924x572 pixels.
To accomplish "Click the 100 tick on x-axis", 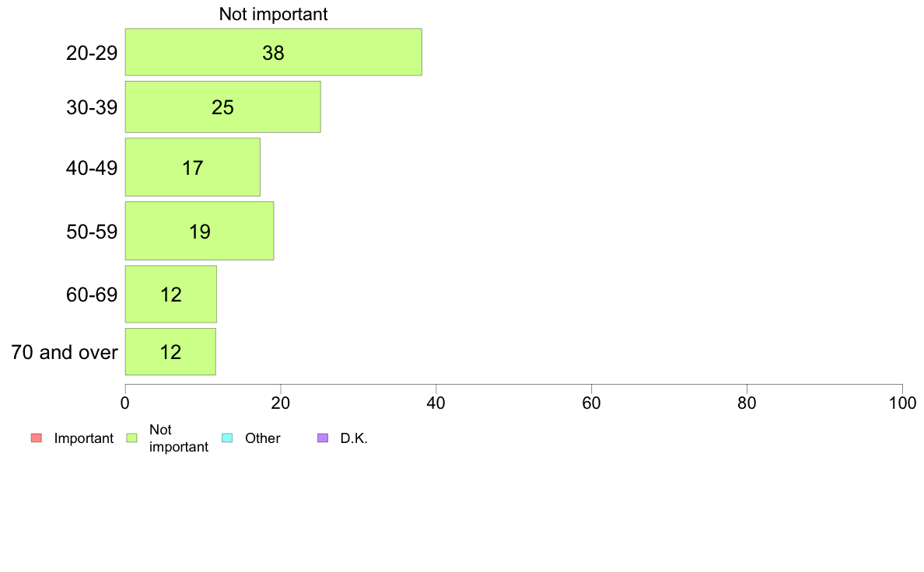I will coord(903,403).
